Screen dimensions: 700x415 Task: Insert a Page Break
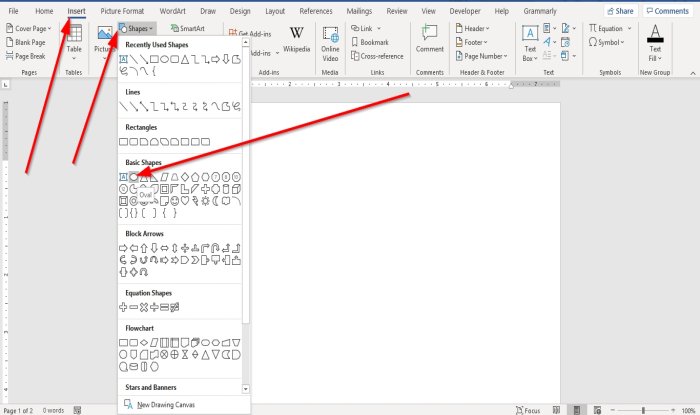tap(25, 56)
